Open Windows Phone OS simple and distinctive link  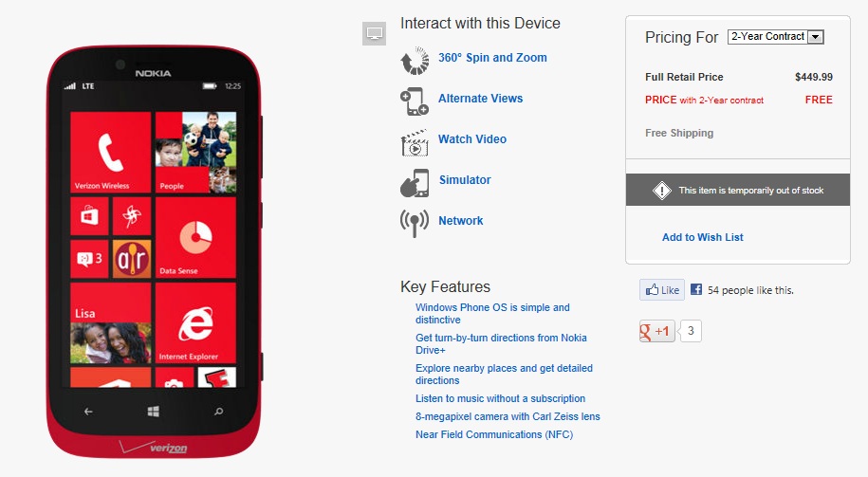492,314
